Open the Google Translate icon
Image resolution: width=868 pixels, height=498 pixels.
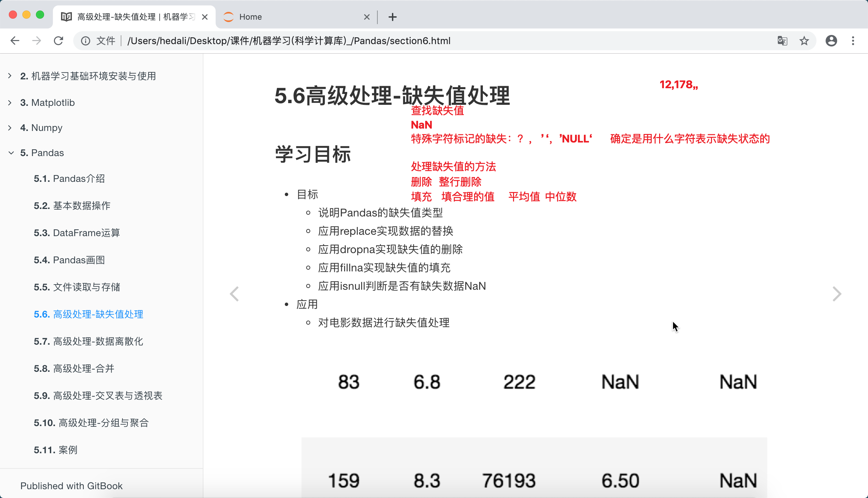click(x=782, y=41)
